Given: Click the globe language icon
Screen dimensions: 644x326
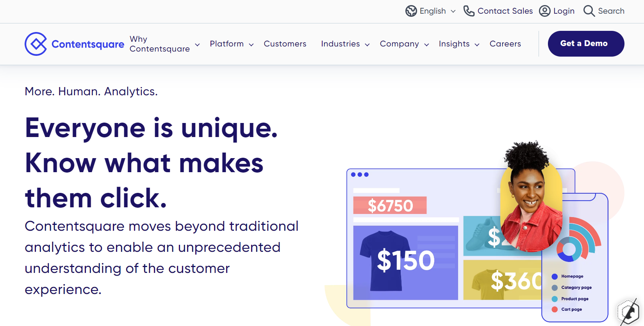Looking at the screenshot, I should [x=411, y=11].
